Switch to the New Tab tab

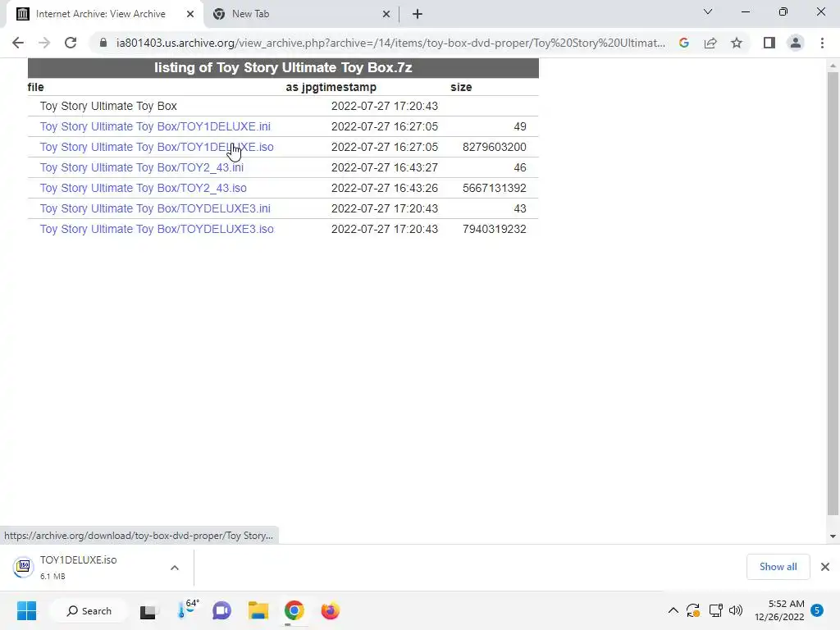pos(300,14)
